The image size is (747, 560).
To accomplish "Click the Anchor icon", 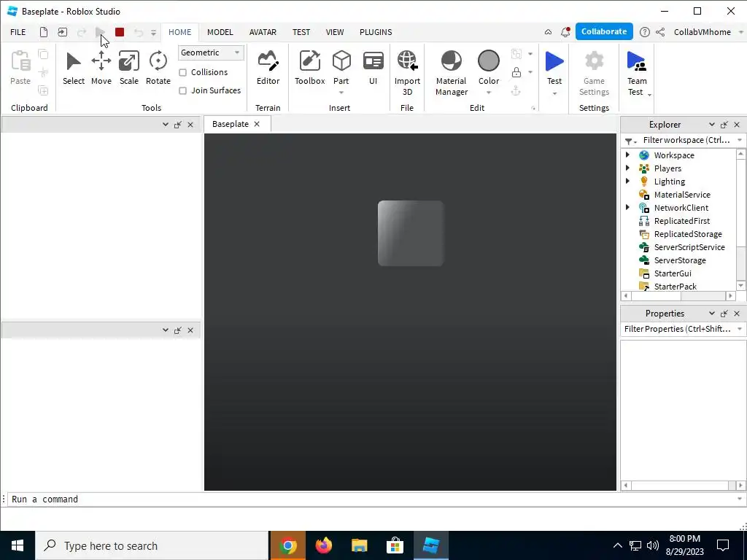I will pos(516,91).
